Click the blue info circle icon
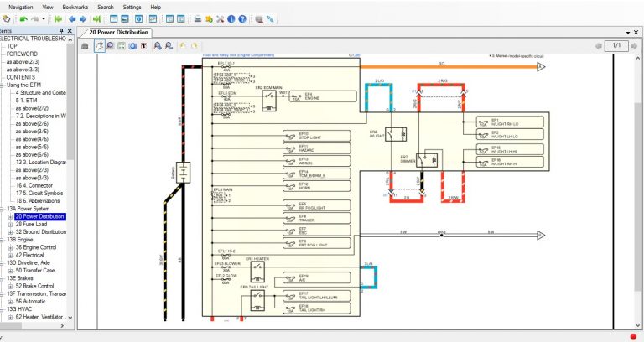The width and height of the screenshot is (644, 342). pos(231,19)
